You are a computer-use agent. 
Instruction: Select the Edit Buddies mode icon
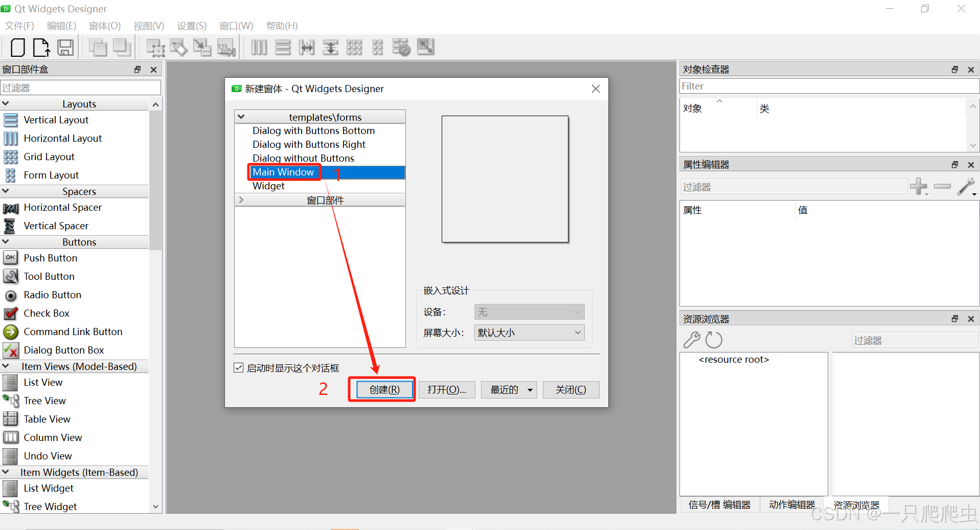[x=202, y=48]
